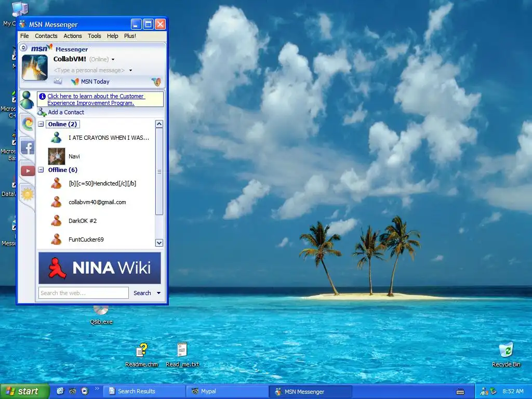Click the MSN butterfly icon beside MSN Today
This screenshot has width=532, height=399.
pos(75,82)
